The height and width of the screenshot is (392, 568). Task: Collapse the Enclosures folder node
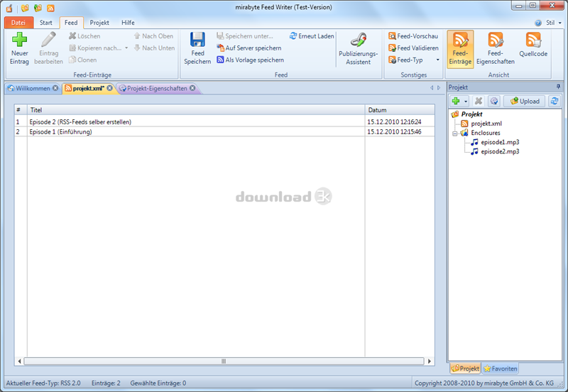[x=455, y=134]
